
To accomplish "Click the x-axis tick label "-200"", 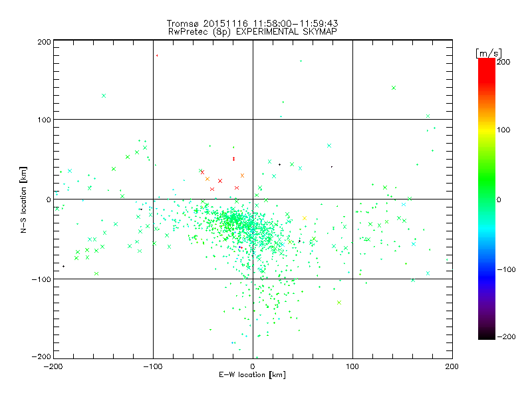I will (53, 366).
